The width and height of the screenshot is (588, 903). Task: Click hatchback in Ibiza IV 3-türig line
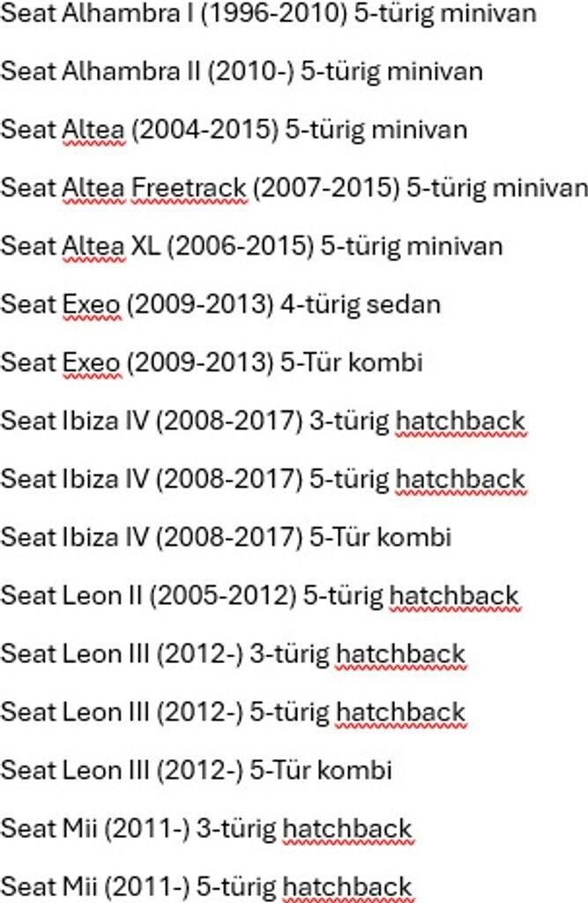point(460,421)
